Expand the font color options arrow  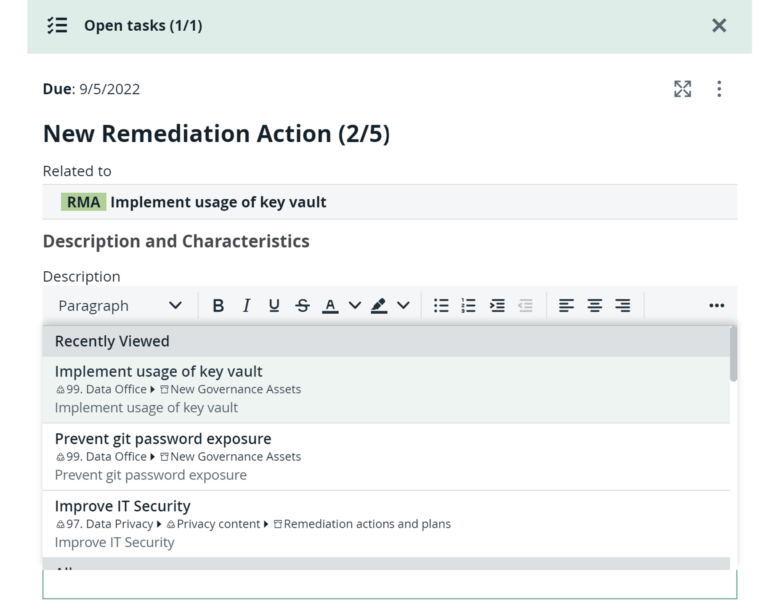pyautogui.click(x=354, y=306)
